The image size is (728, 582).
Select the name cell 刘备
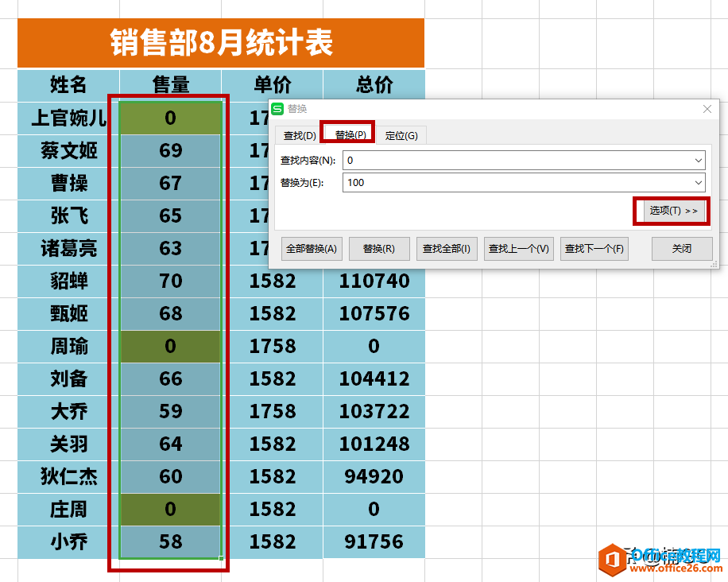(68, 378)
